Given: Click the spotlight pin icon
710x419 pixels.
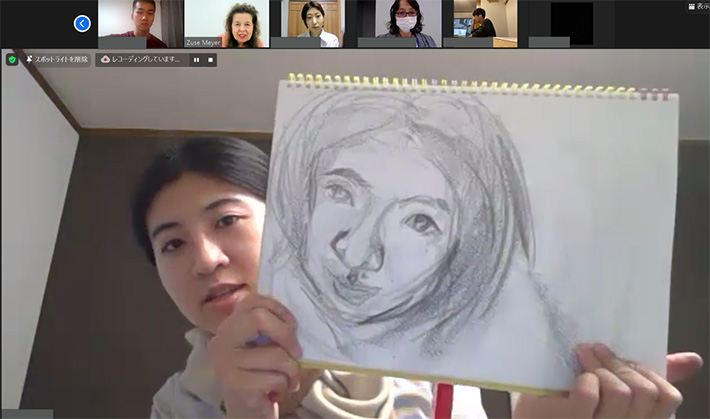Looking at the screenshot, I should click(29, 60).
